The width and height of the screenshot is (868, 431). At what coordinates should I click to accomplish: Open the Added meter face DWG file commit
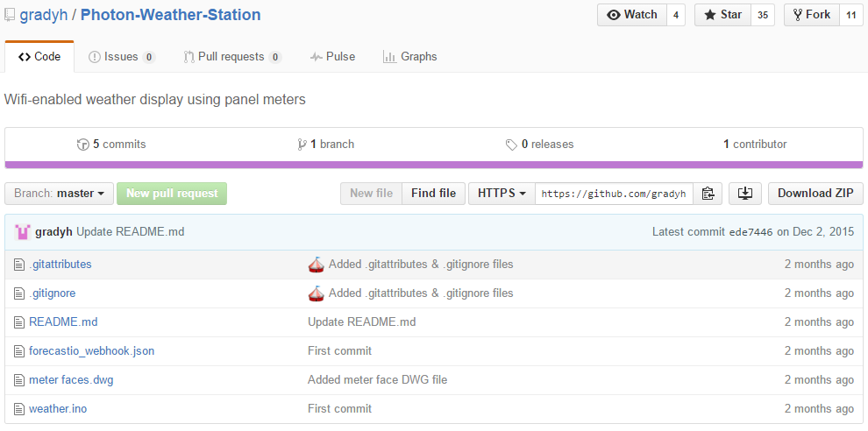pos(378,380)
